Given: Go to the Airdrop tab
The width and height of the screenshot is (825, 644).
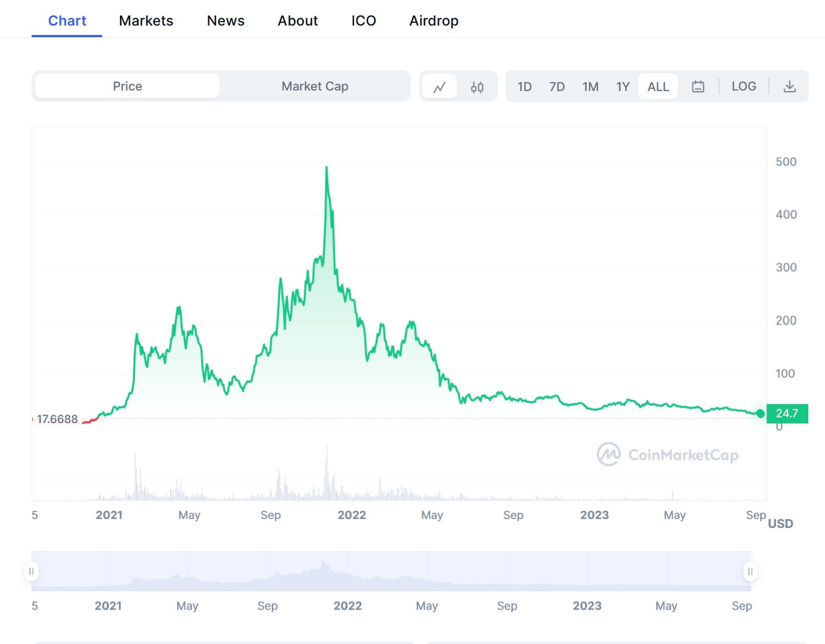Looking at the screenshot, I should (x=434, y=21).
